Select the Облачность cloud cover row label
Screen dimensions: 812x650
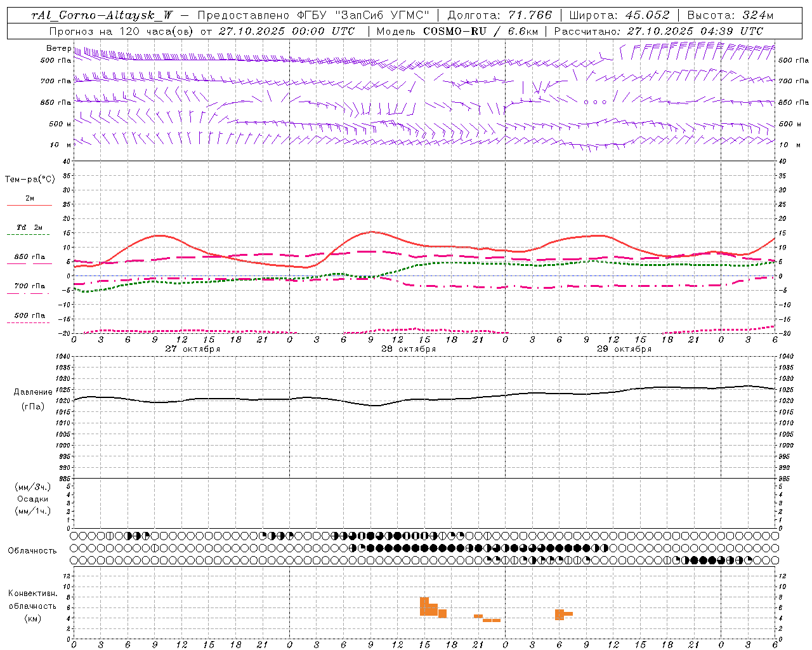tap(32, 551)
